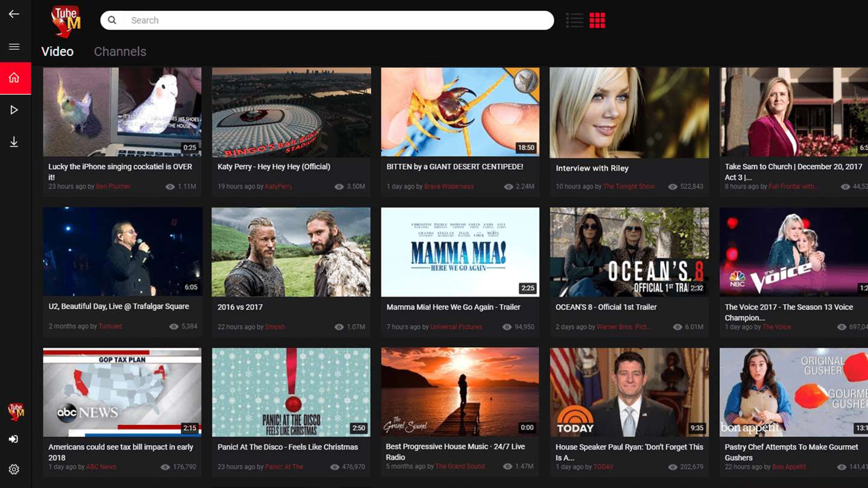Open channel link Smosh

click(x=275, y=327)
